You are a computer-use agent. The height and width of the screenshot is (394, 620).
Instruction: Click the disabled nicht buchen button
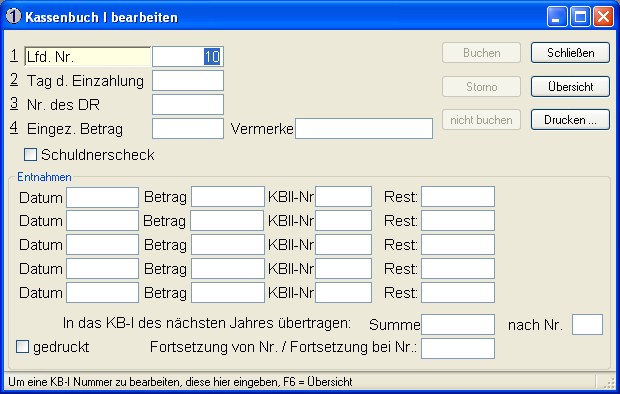pos(481,119)
